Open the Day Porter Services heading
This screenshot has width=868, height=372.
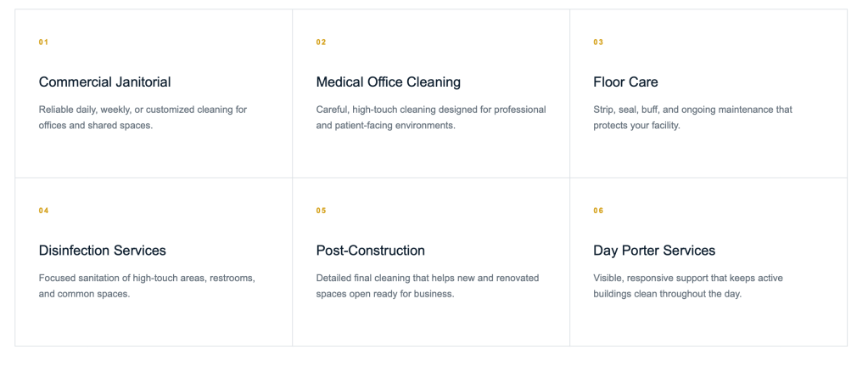[x=654, y=250]
